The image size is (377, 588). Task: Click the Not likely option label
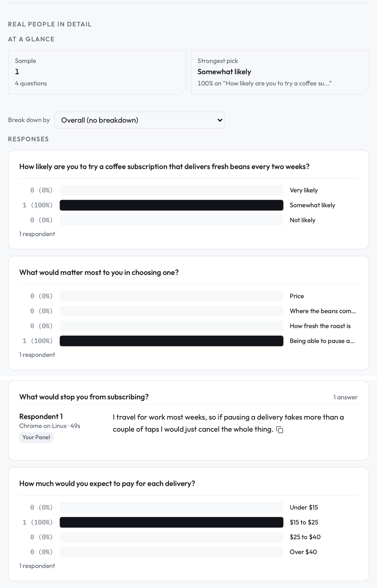302,220
